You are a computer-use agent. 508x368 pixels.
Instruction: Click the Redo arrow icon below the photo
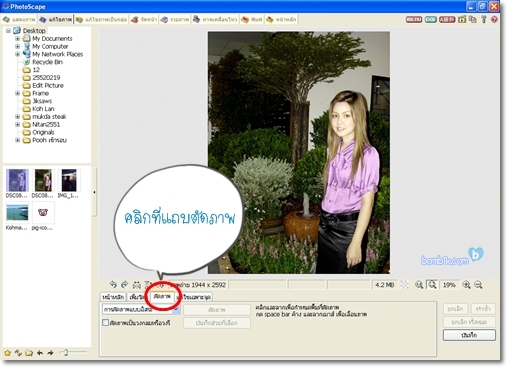(x=125, y=285)
